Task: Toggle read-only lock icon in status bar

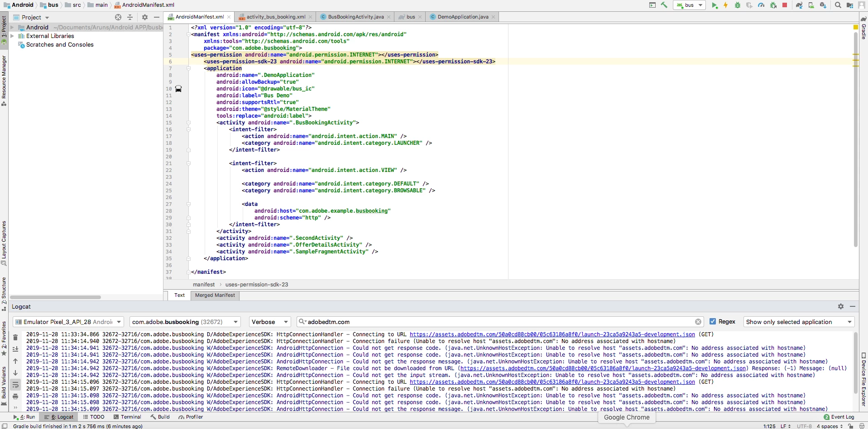Action: pos(851,426)
